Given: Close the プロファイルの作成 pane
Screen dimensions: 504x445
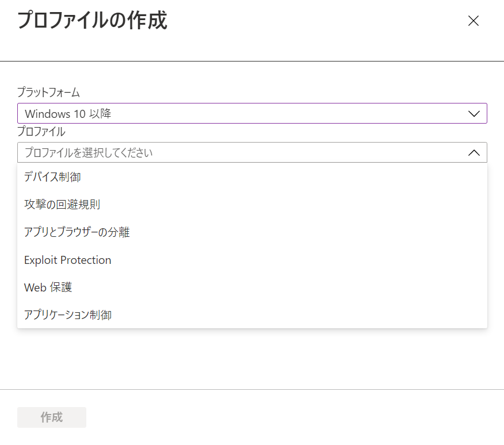Looking at the screenshot, I should pos(473,21).
